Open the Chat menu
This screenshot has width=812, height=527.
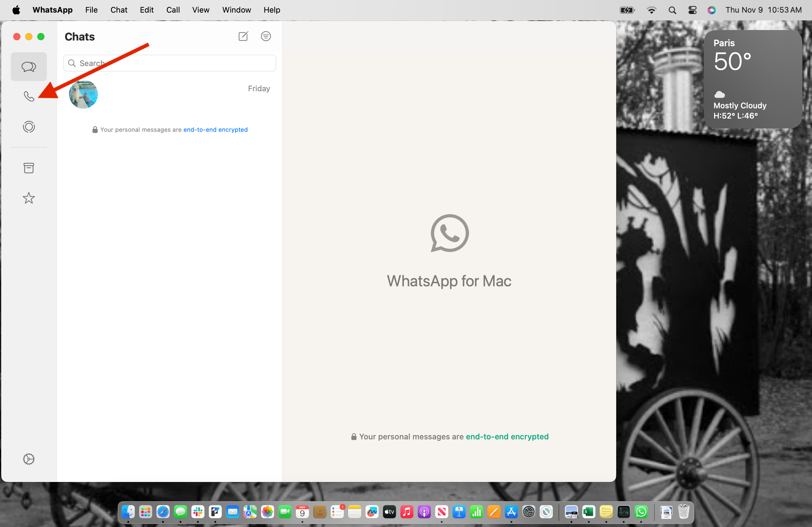pos(118,10)
